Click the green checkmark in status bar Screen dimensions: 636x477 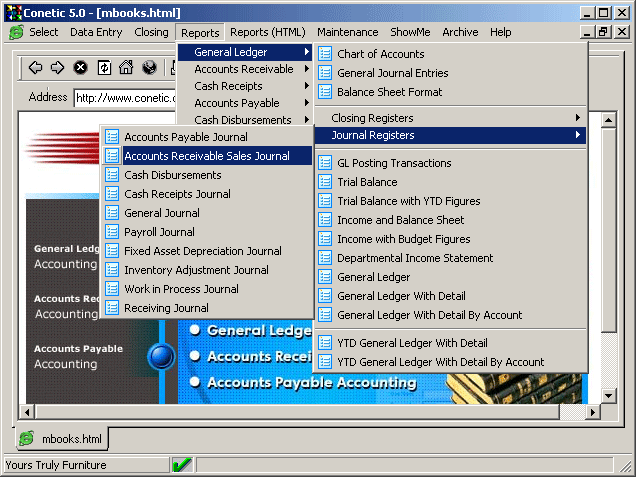181,465
